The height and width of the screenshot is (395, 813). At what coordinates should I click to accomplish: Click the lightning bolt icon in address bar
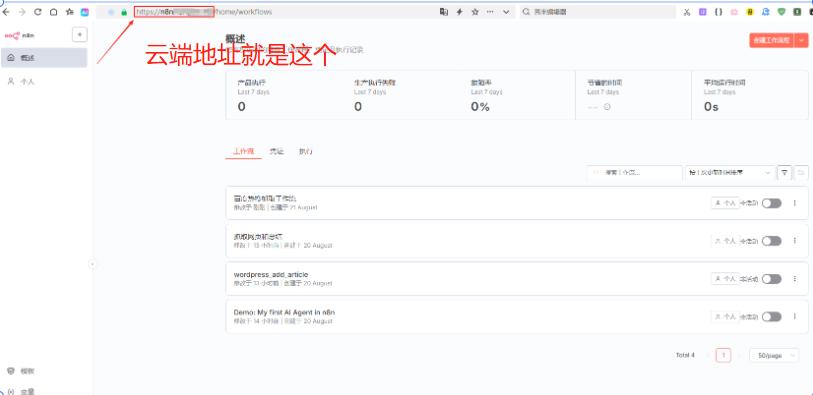coord(459,12)
